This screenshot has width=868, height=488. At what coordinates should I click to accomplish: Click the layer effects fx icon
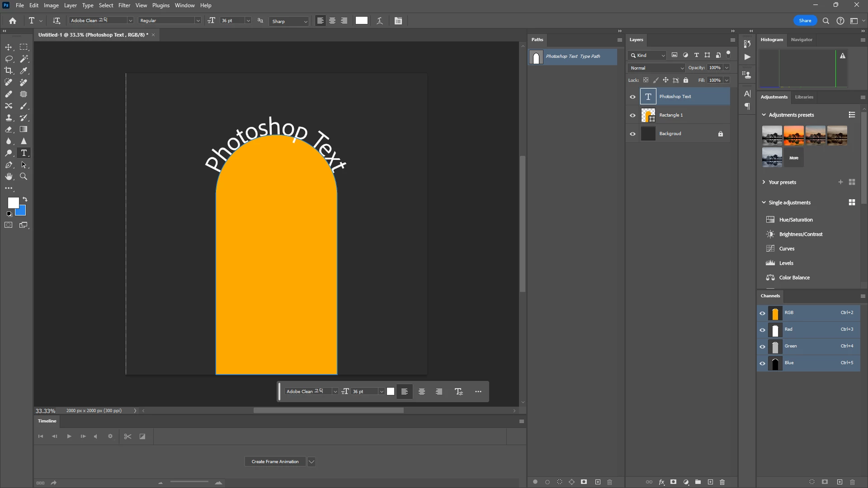click(661, 482)
